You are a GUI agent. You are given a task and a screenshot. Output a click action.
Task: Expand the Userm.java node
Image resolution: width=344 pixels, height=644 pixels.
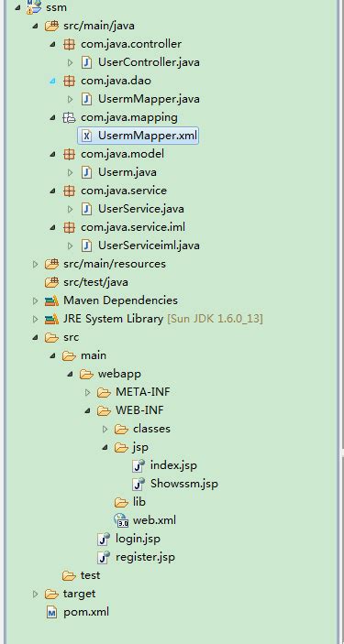click(x=70, y=172)
